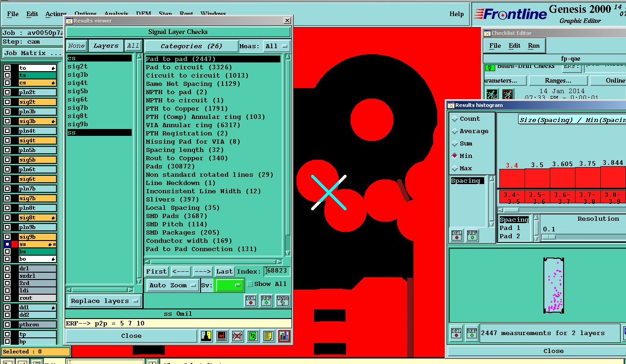Click the red color box on ss layer

tap(15, 245)
